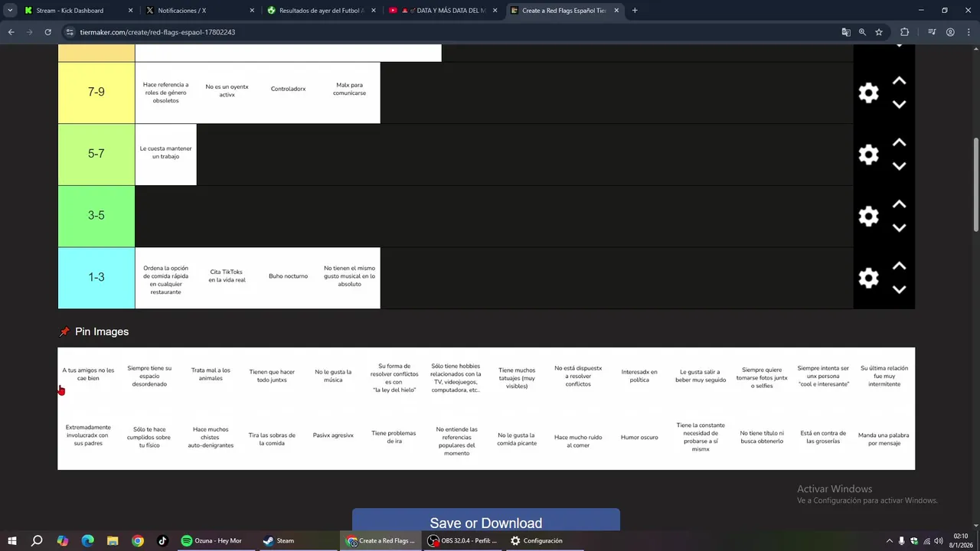Click the zoom magnifier icon in address bar
Viewport: 980px width, 551px height.
click(862, 32)
